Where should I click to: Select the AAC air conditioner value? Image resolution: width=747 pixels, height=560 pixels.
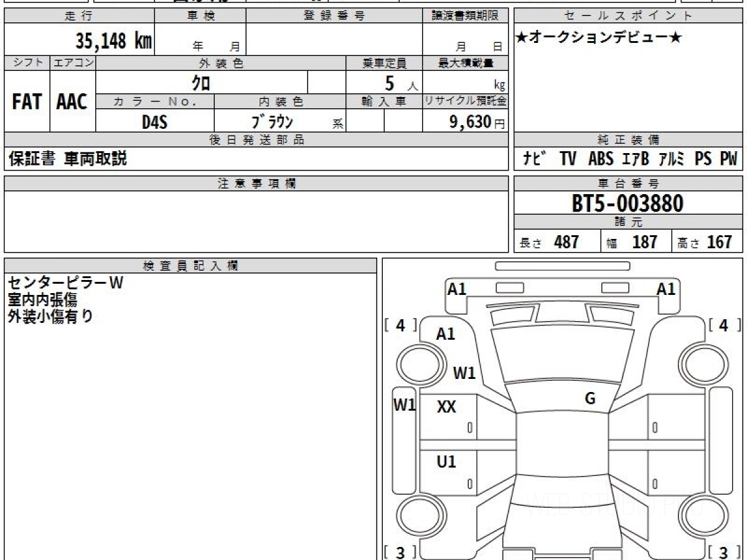72,102
